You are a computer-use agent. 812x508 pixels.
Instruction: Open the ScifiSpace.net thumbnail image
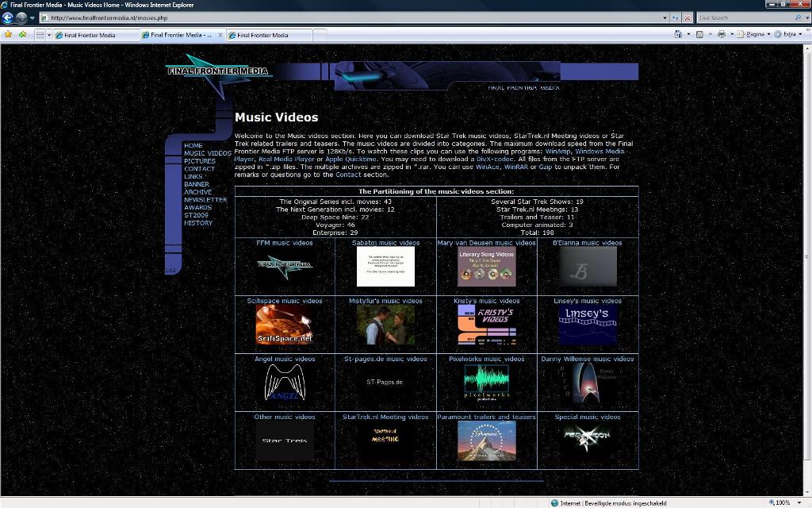pos(285,325)
